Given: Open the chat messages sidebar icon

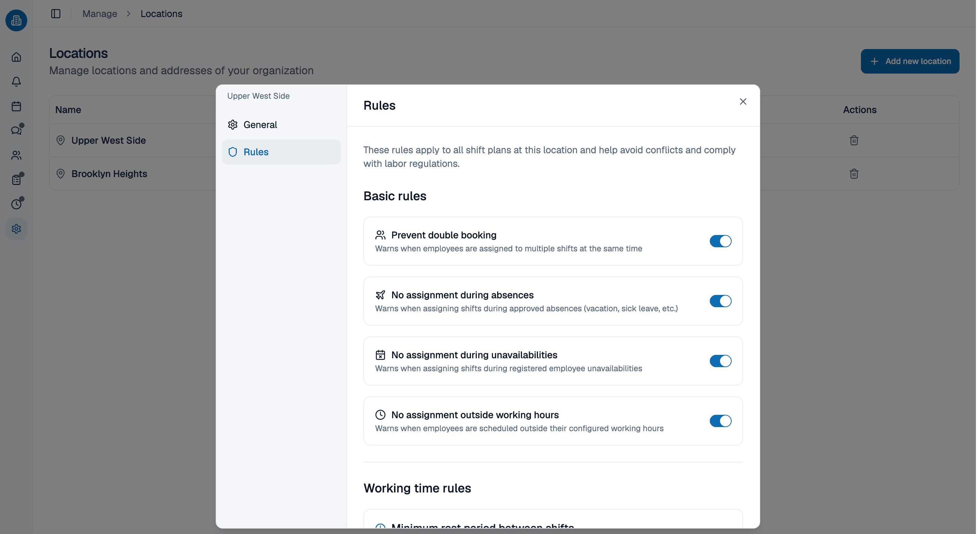Looking at the screenshot, I should 16,131.
